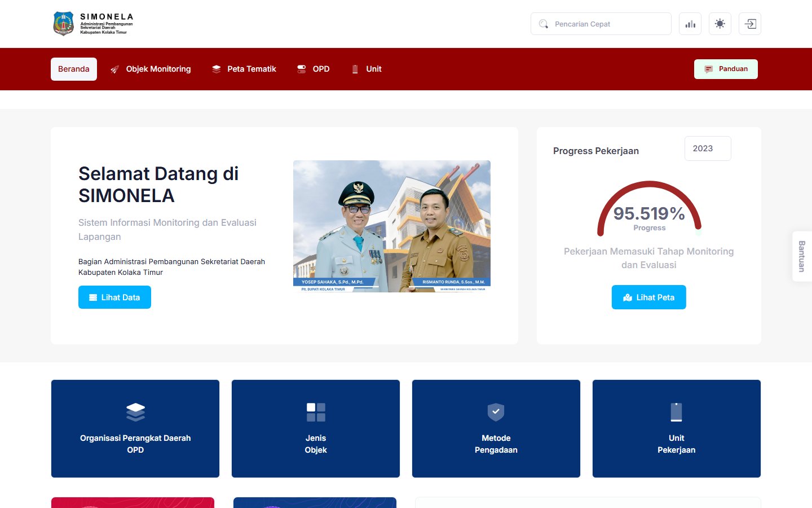Open the 2023 year dropdown
The image size is (812, 508).
click(x=708, y=148)
